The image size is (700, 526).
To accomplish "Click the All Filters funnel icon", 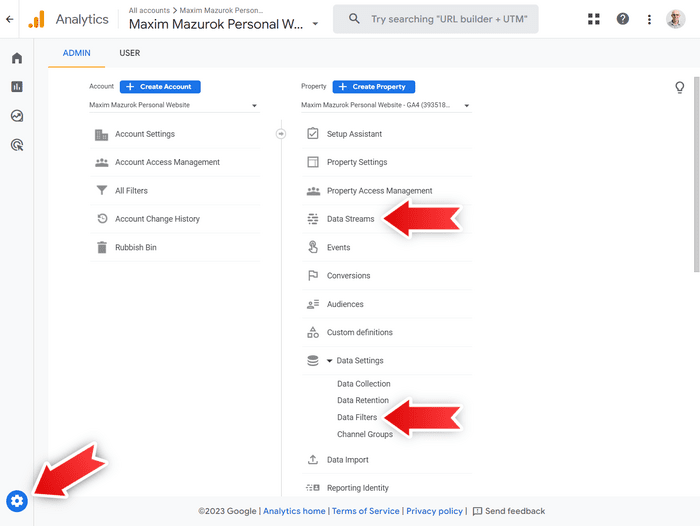I will click(x=102, y=191).
